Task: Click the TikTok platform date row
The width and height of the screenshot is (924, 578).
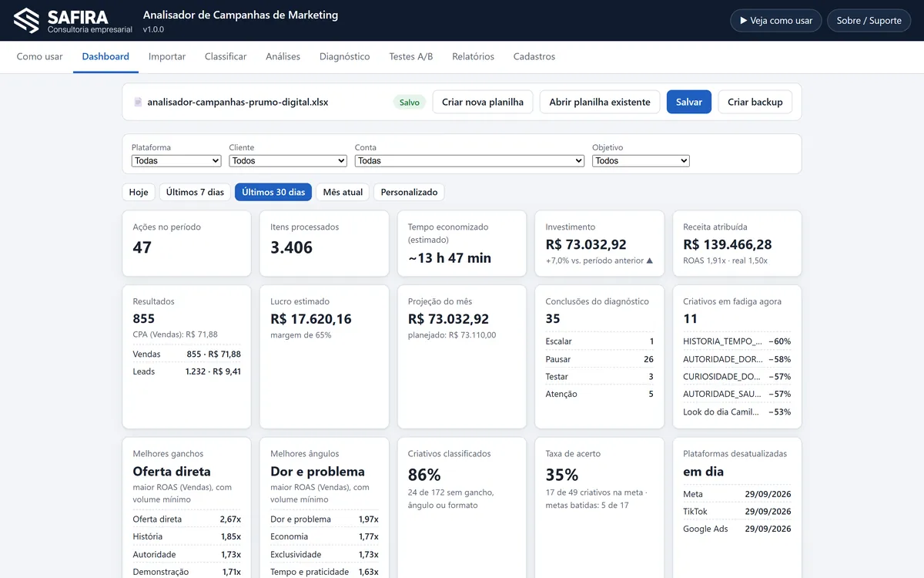Action: (x=737, y=512)
